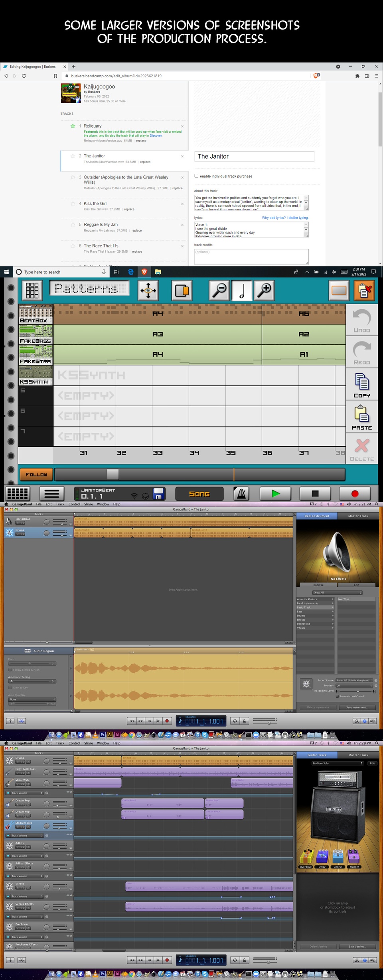Open the Windows Start button
383x980 pixels.
[6, 272]
